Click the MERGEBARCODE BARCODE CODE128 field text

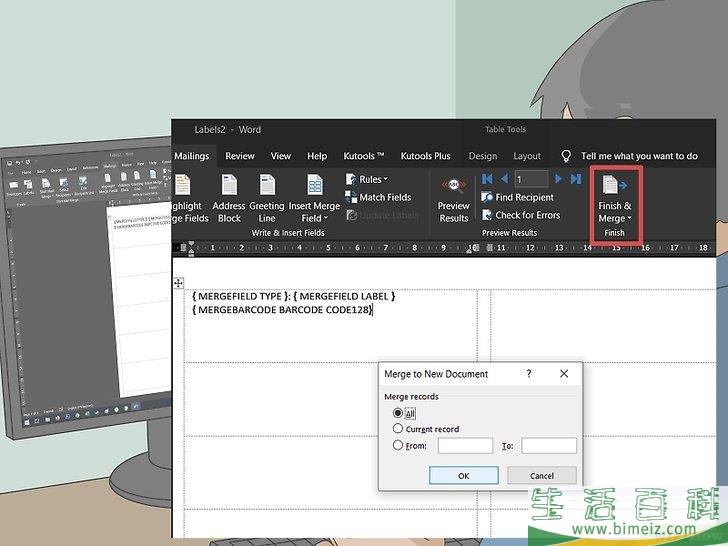click(x=282, y=310)
